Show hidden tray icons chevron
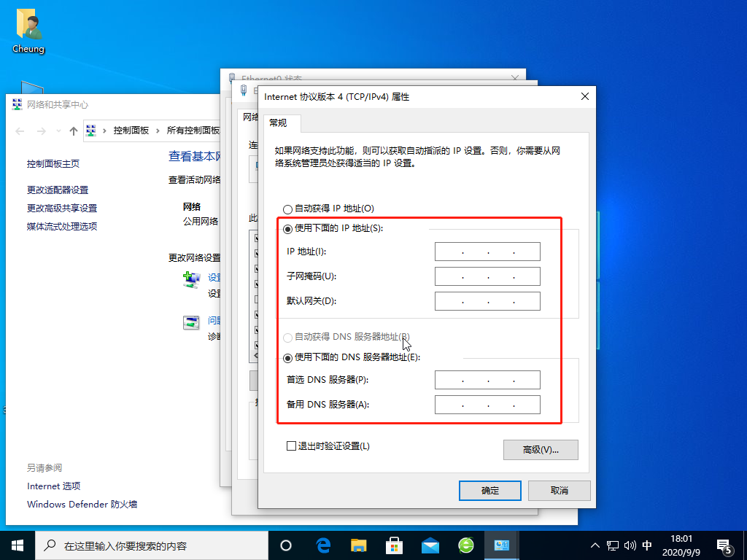Screen dimensions: 747x560 595,545
